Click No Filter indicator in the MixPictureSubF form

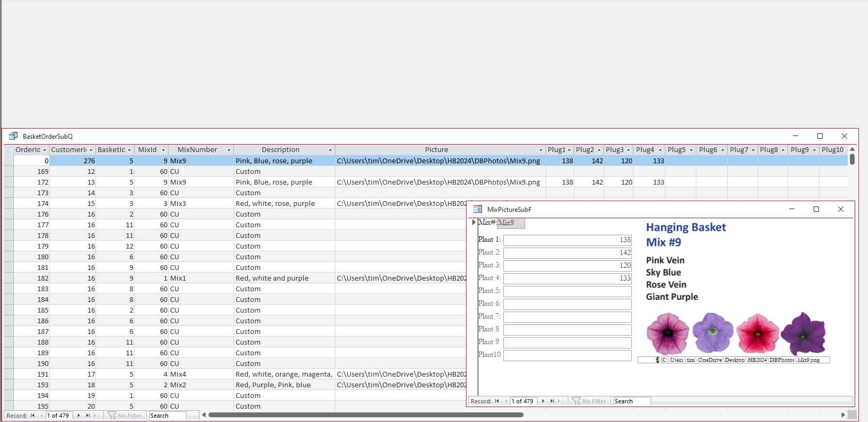[x=590, y=401]
